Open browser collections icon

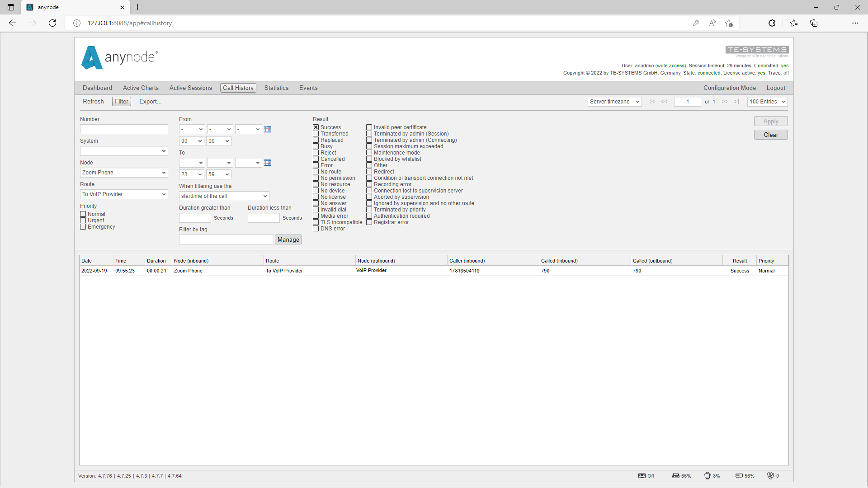click(x=814, y=23)
